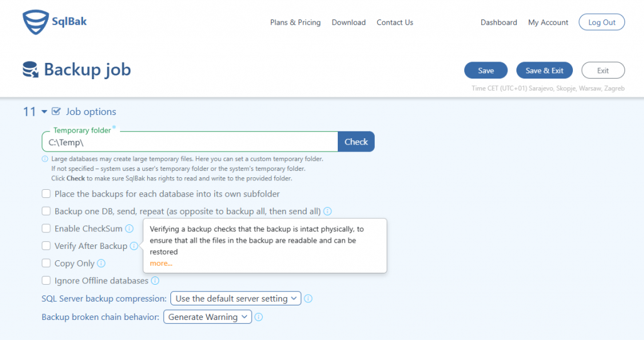Tick the Copy Only checkbox
The height and width of the screenshot is (340, 644).
pos(46,263)
